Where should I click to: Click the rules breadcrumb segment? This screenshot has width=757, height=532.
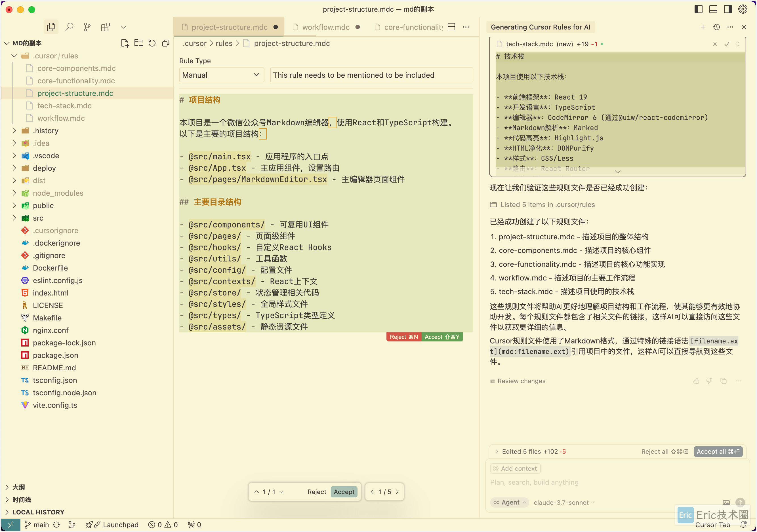pyautogui.click(x=224, y=43)
